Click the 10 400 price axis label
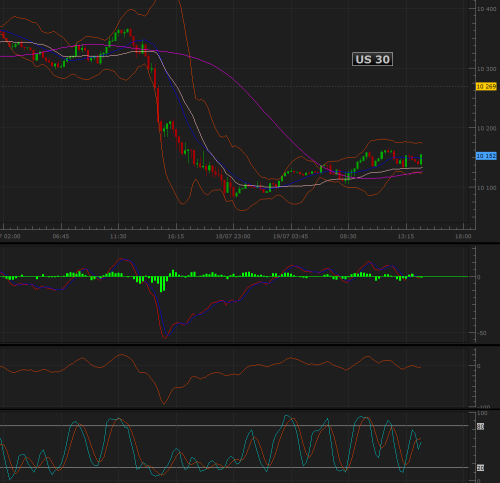 pyautogui.click(x=487, y=9)
